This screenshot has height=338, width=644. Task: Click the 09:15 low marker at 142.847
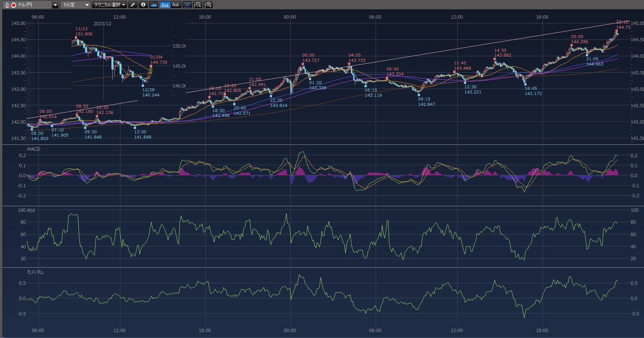pyautogui.click(x=419, y=95)
